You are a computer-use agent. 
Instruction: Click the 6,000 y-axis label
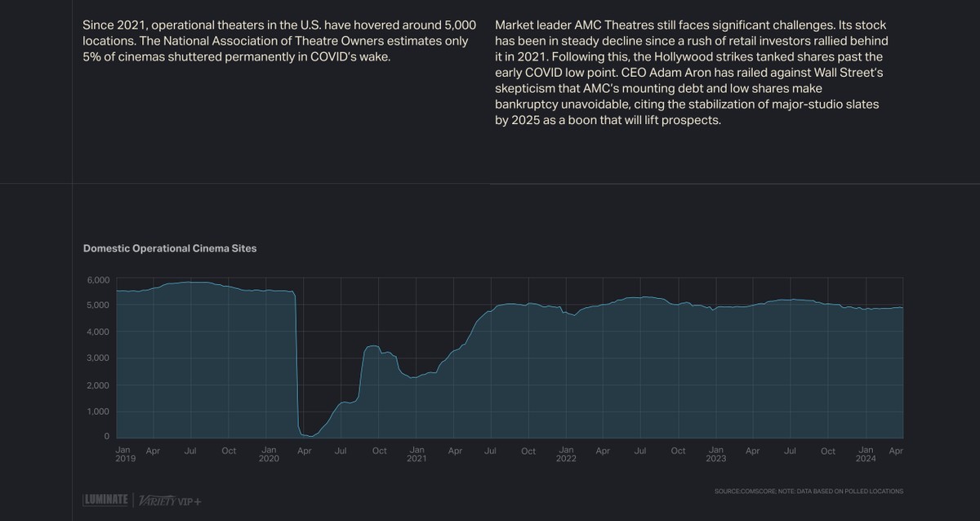point(98,279)
